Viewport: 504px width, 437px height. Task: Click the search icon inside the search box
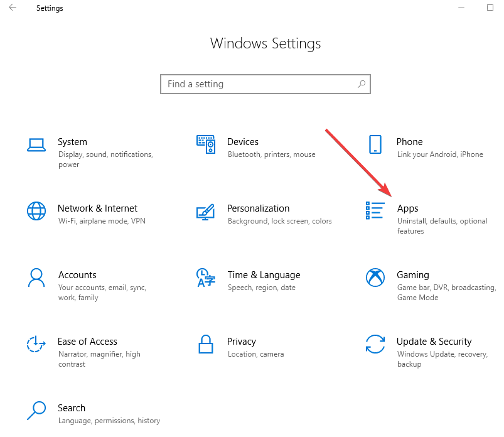pyautogui.click(x=361, y=84)
